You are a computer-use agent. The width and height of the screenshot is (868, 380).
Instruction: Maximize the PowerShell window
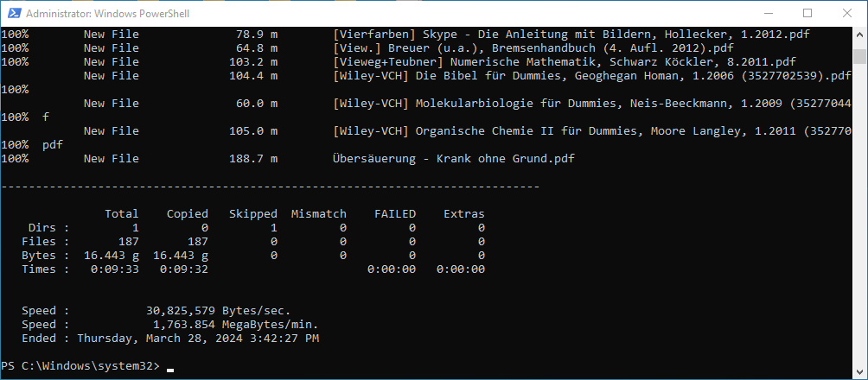click(x=807, y=13)
